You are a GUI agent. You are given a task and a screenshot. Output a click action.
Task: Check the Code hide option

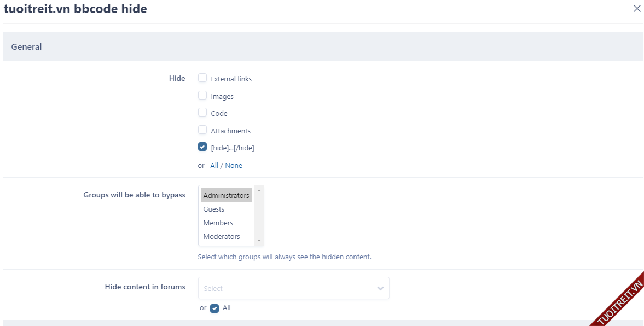202,113
